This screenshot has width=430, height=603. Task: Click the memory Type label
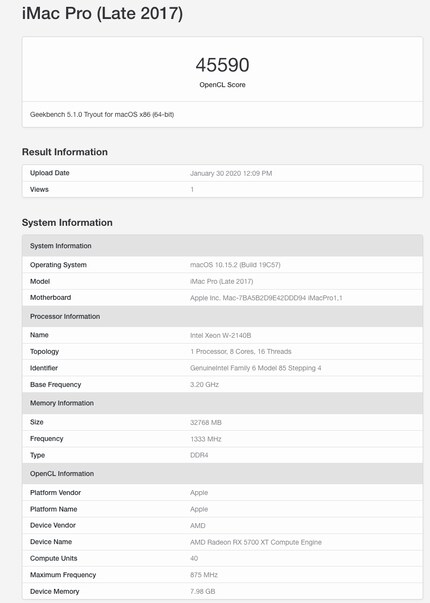[37, 455]
